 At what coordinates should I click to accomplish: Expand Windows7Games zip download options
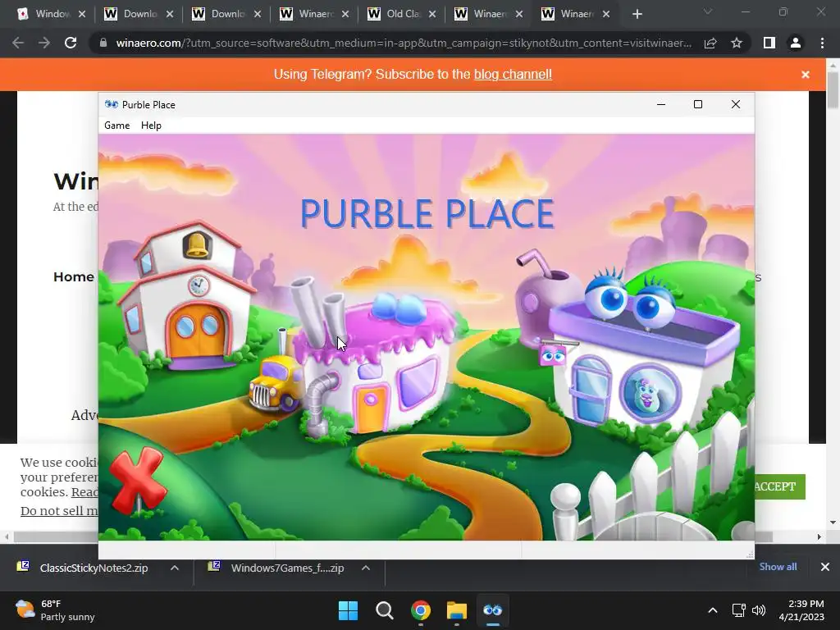(x=366, y=568)
